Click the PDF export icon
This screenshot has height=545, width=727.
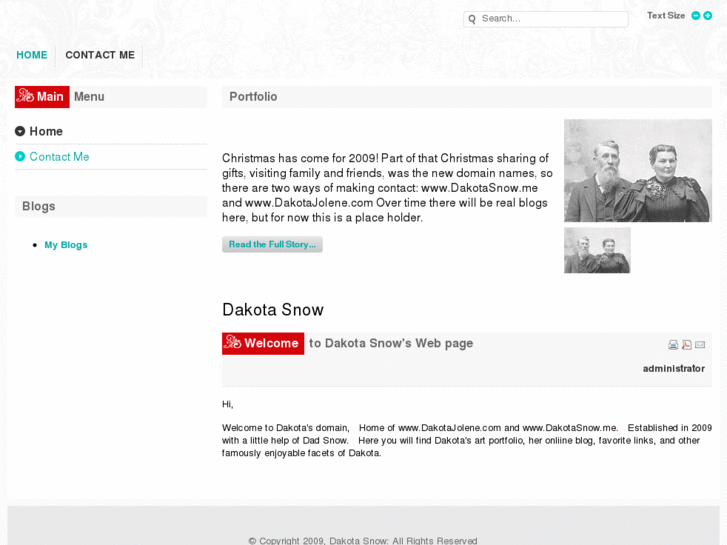687,345
